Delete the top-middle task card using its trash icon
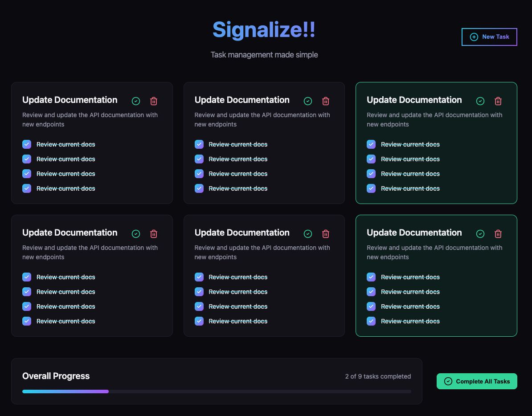Screen dimensions: 532x416 coord(326,101)
